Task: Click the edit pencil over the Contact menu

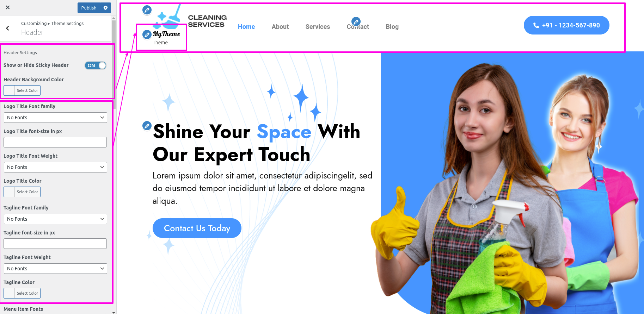Action: [356, 22]
